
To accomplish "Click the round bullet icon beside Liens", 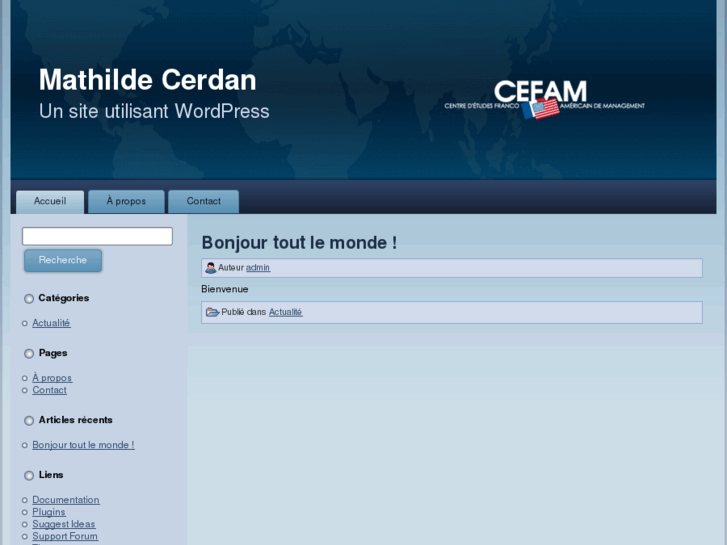I will pyautogui.click(x=29, y=475).
